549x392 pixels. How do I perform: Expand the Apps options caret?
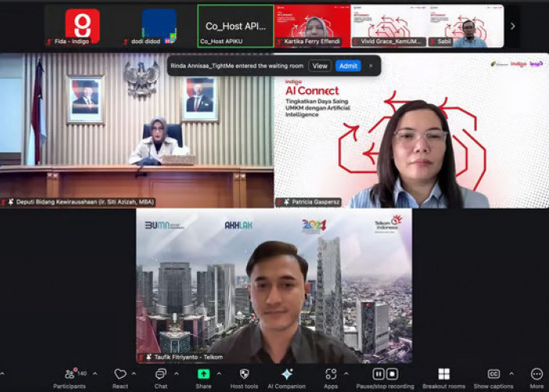tap(346, 374)
